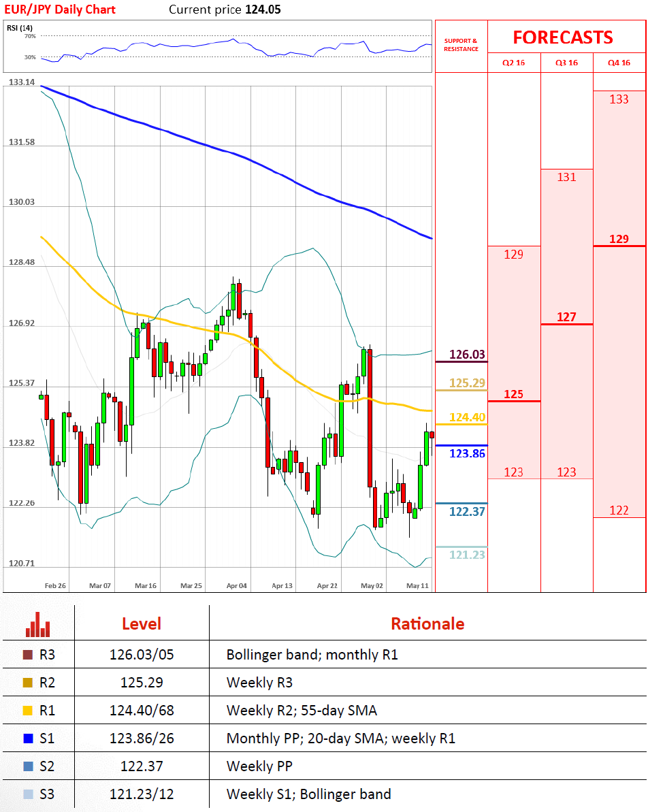Select the R2 gold color swatch
648x812 pixels.
click(x=28, y=683)
